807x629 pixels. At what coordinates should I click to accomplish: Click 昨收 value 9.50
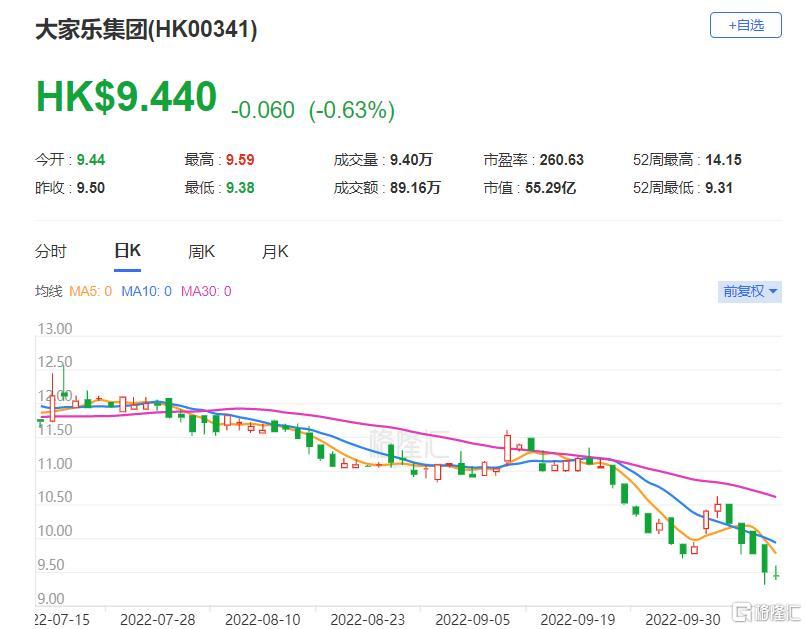coord(91,187)
